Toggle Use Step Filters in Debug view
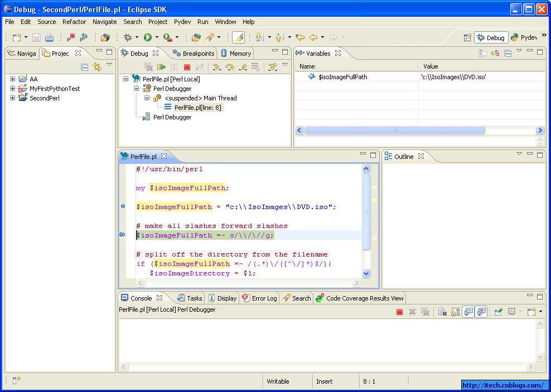551x392 pixels. point(273,67)
